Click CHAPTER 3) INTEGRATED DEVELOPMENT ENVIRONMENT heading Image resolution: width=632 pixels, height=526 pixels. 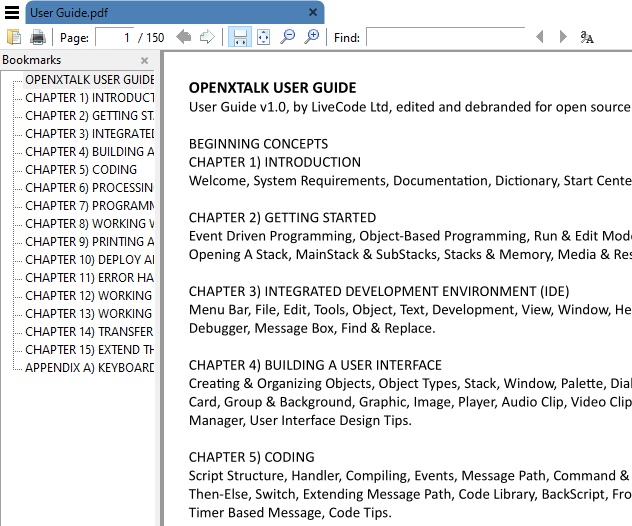point(379,291)
